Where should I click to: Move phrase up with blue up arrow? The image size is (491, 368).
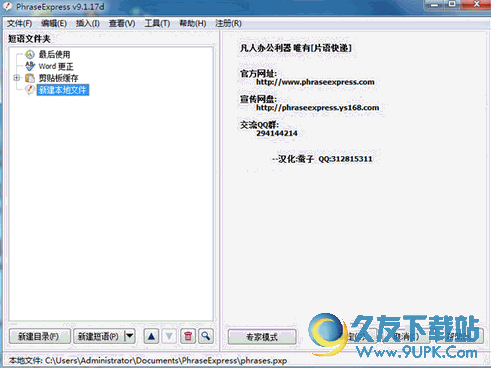point(151,336)
